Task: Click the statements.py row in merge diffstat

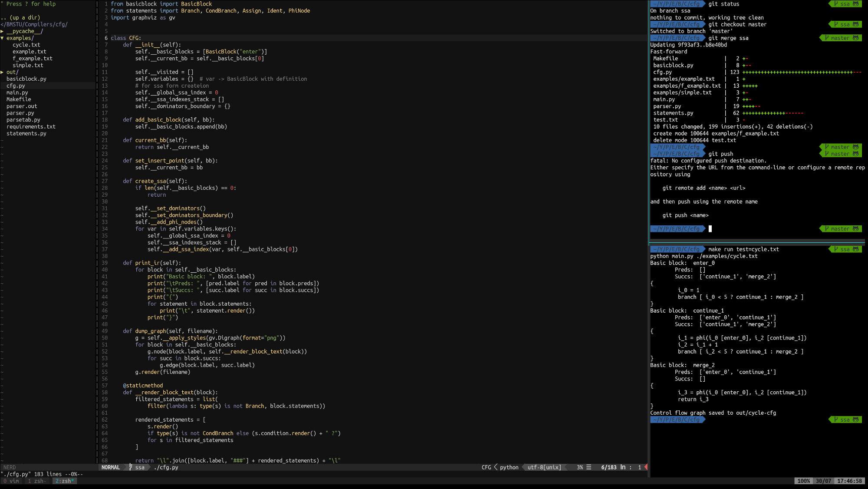Action: 728,113
